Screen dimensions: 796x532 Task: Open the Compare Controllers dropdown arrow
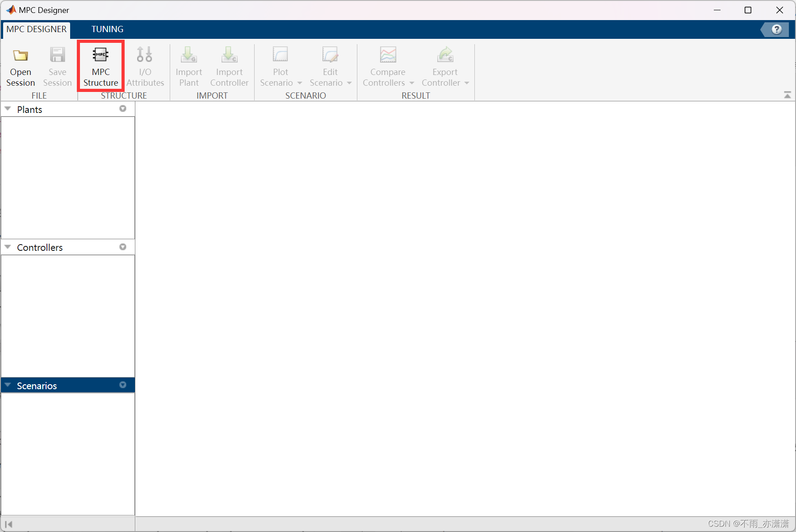[x=412, y=83]
